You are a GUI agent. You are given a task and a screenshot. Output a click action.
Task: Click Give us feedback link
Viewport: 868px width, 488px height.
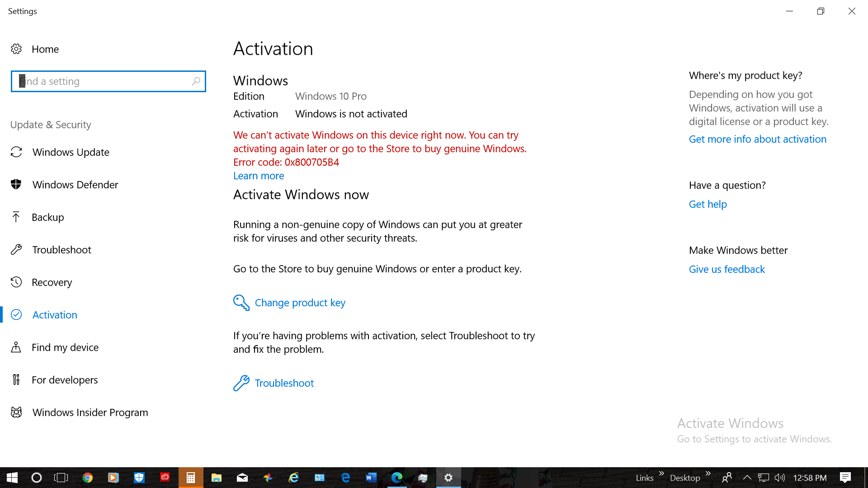727,269
